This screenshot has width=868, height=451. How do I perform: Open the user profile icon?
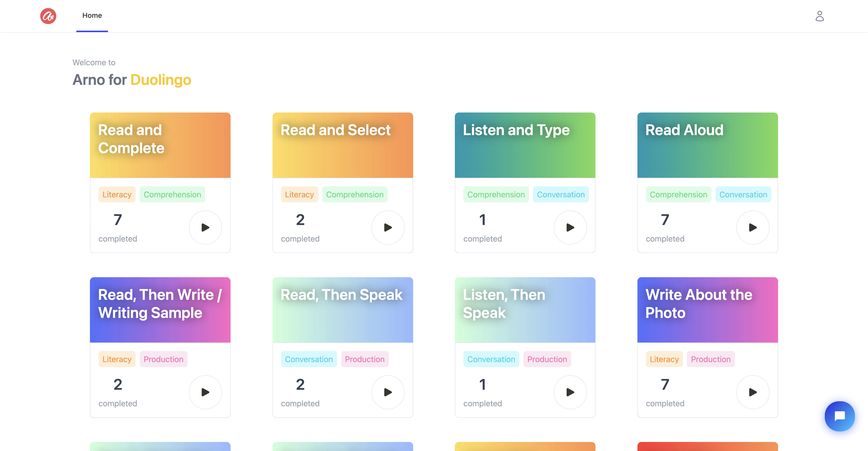pyautogui.click(x=820, y=16)
